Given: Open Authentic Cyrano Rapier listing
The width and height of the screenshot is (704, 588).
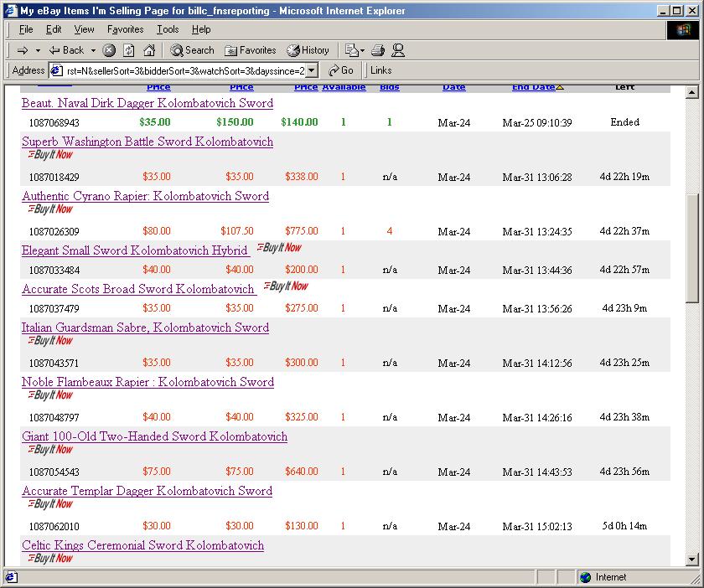Looking at the screenshot, I should [x=146, y=196].
